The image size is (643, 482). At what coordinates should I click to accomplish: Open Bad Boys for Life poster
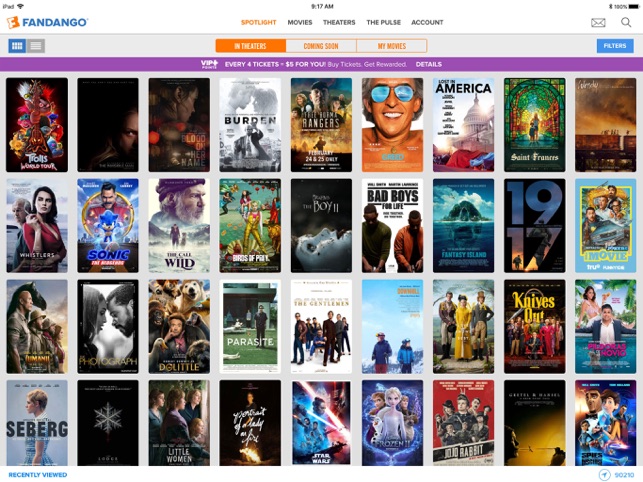[392, 226]
